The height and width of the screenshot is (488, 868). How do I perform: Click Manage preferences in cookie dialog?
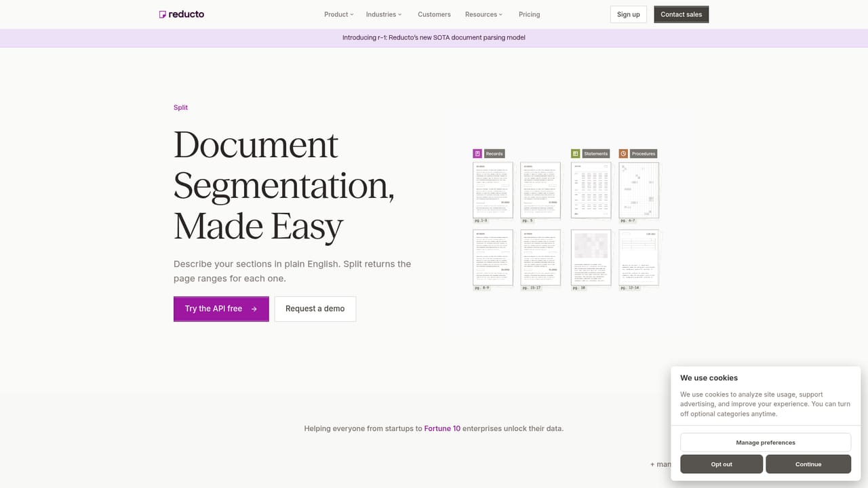[x=766, y=443]
